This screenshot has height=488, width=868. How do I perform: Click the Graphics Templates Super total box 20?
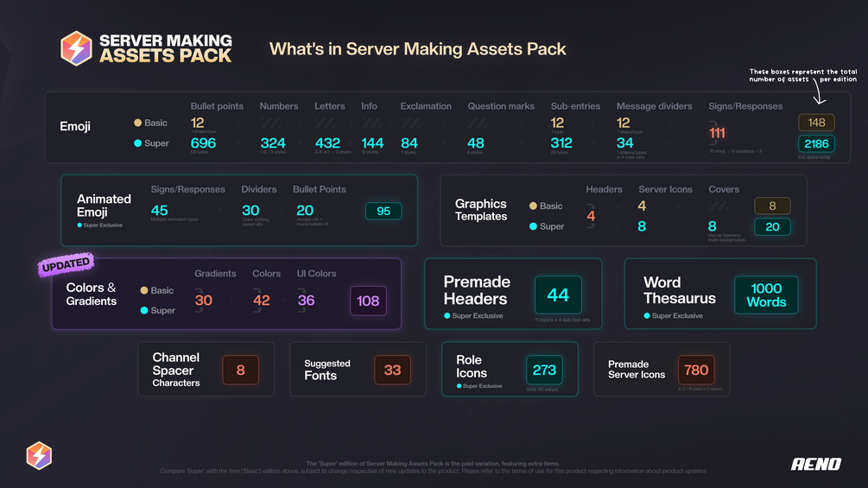click(x=772, y=227)
